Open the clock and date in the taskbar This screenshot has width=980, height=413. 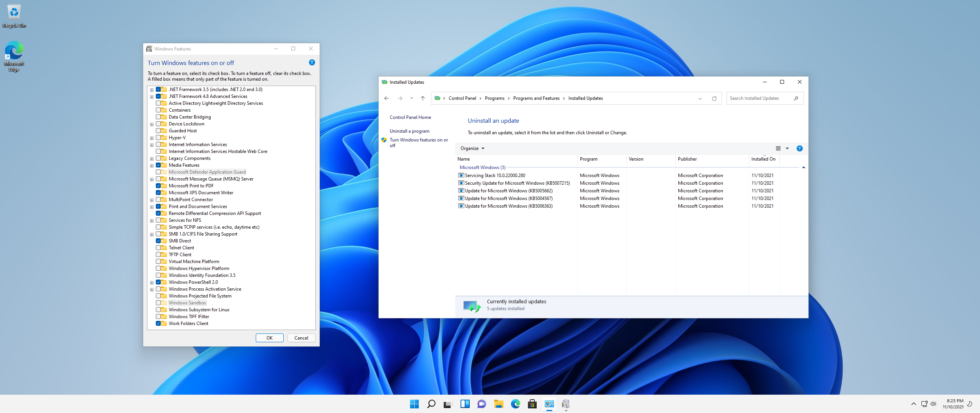(953, 404)
